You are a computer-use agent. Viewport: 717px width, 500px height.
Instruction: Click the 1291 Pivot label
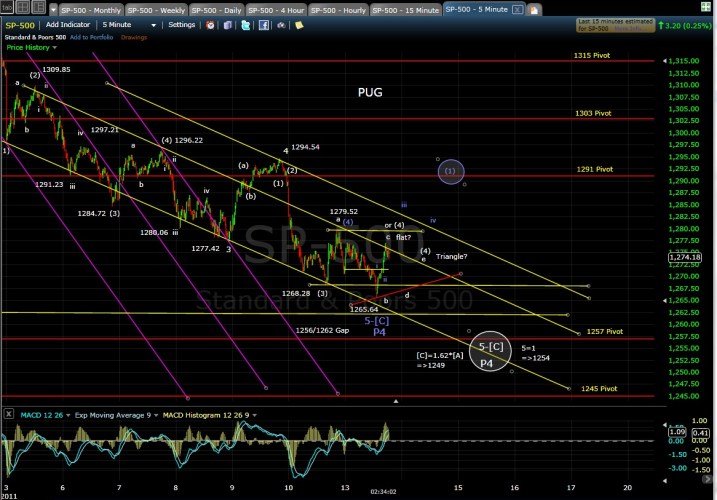(594, 169)
